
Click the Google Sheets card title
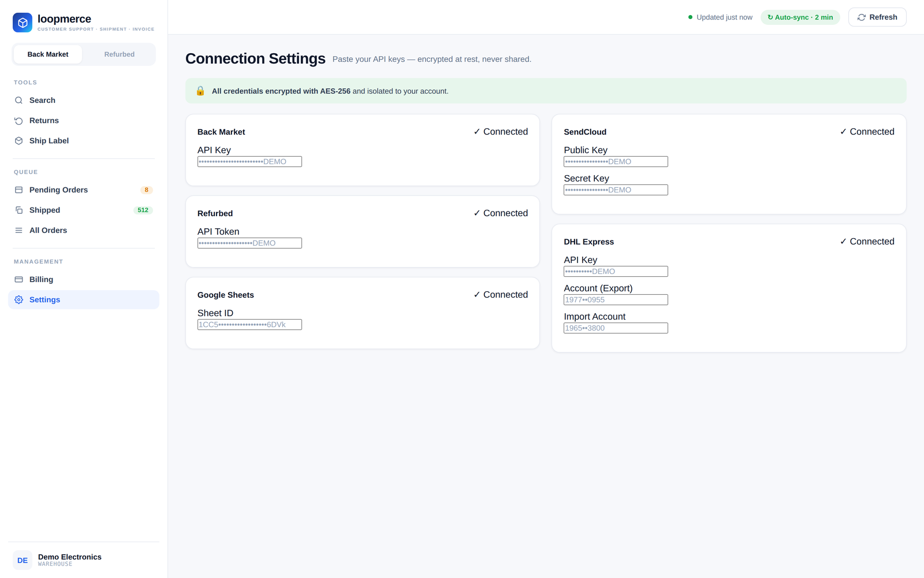click(x=226, y=295)
